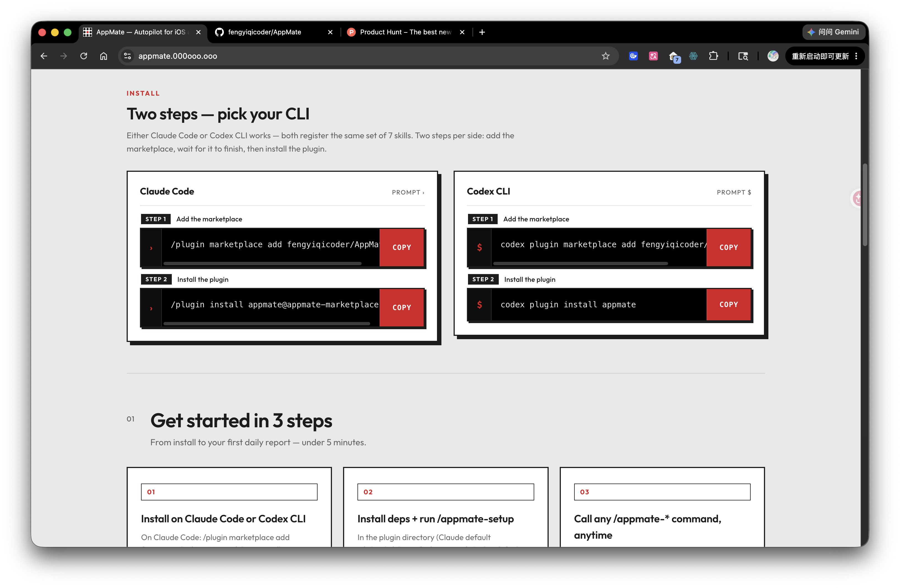View site information icon in address bar

point(127,56)
